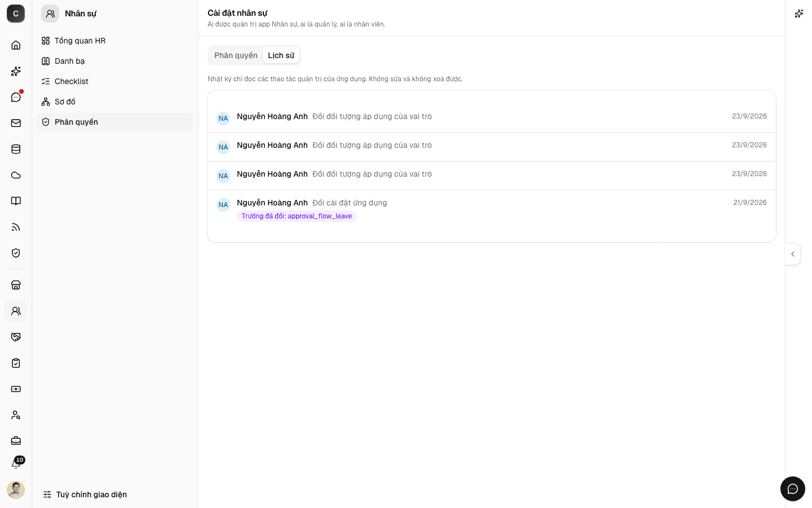Open the sparkle assistant icon at top right
812x508 pixels.
coord(798,14)
